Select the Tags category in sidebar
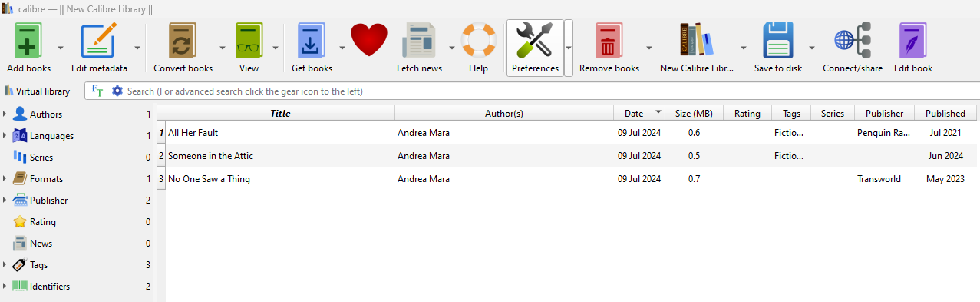The width and height of the screenshot is (980, 302). tap(38, 265)
